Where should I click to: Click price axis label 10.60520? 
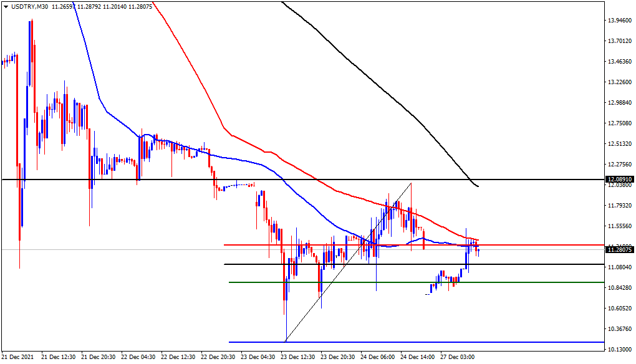pos(620,309)
